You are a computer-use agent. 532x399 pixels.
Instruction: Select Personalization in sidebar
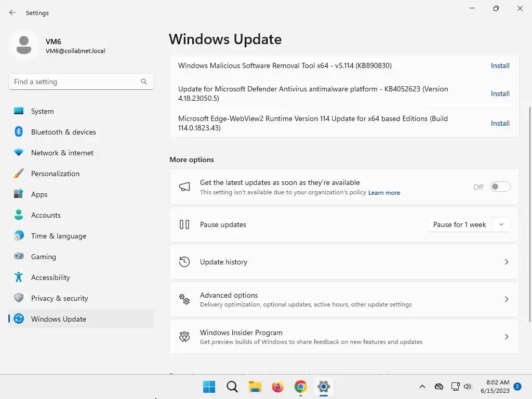click(81, 174)
